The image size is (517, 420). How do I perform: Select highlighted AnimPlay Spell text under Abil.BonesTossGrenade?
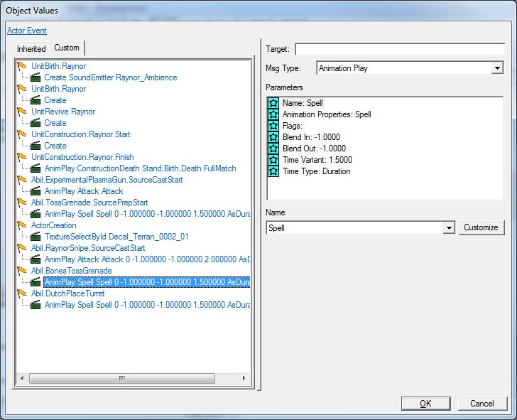click(147, 282)
